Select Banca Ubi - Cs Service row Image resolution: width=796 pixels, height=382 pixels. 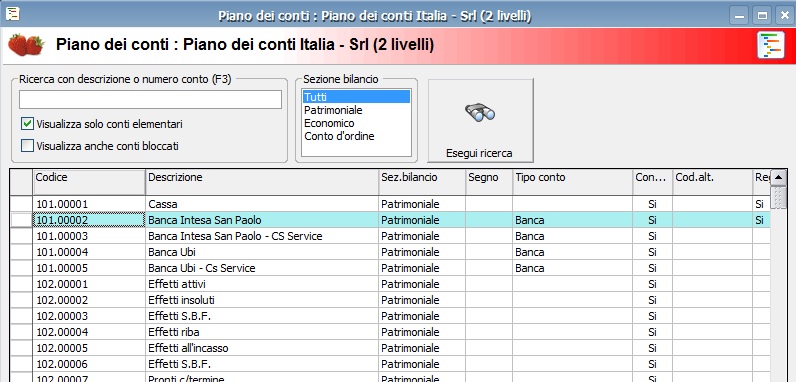(390, 268)
